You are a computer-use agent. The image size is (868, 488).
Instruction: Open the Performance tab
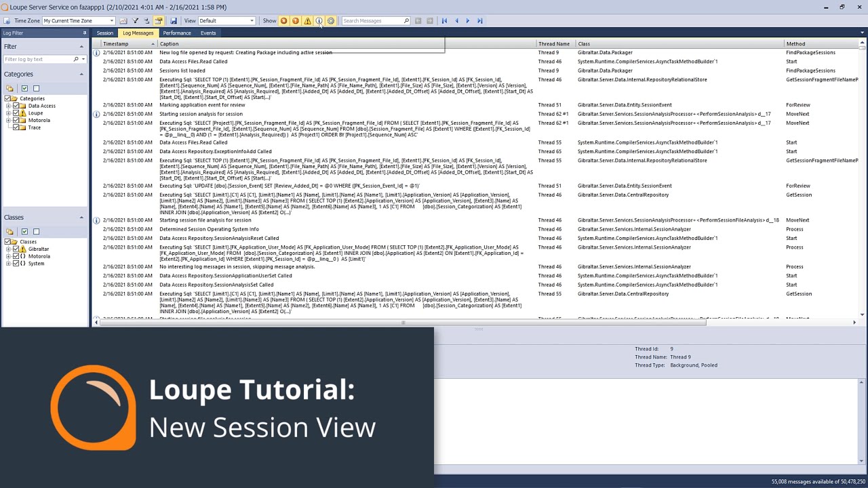tap(176, 33)
